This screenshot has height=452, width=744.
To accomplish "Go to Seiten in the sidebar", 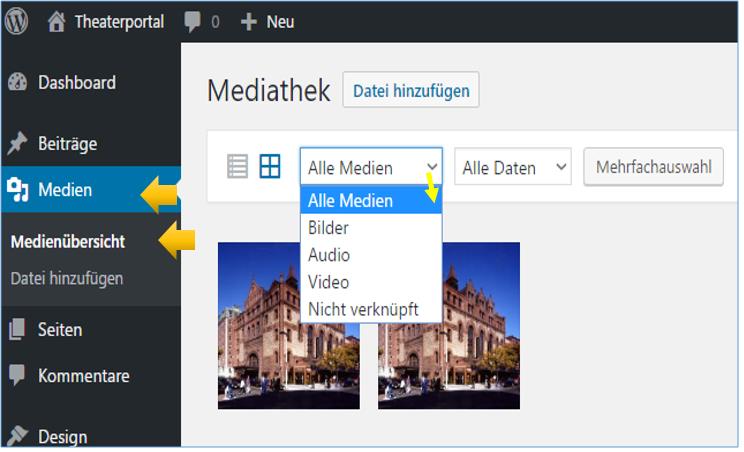I will pos(60,329).
